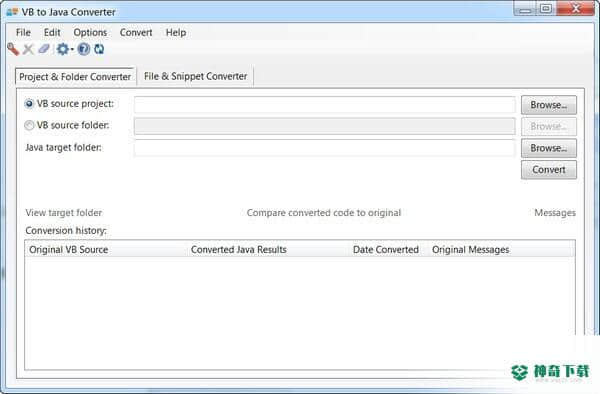Sort by Original Messages column

[x=501, y=249]
